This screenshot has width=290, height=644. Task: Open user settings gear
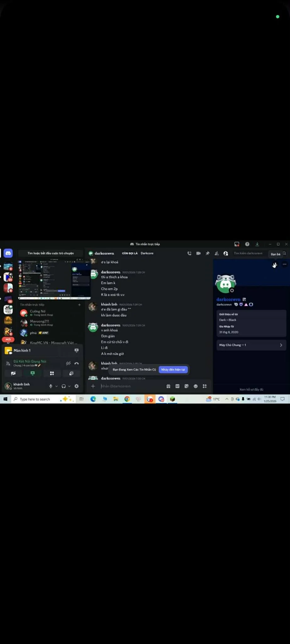tap(76, 386)
